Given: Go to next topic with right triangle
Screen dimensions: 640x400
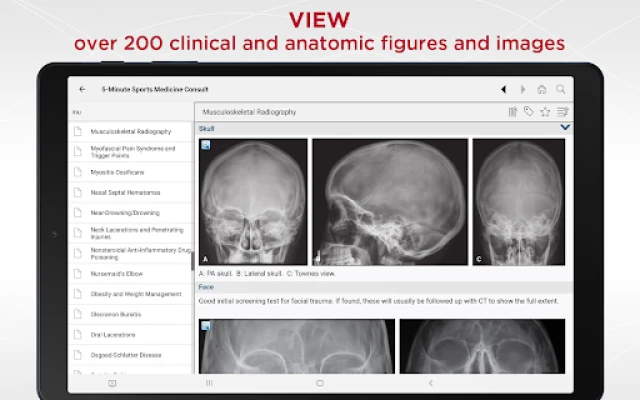Looking at the screenshot, I should [523, 89].
